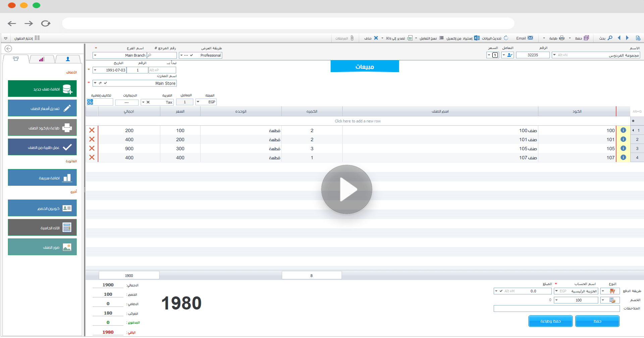Click the new document icon in toolbar
644x338 pixels.
[x=638, y=38]
